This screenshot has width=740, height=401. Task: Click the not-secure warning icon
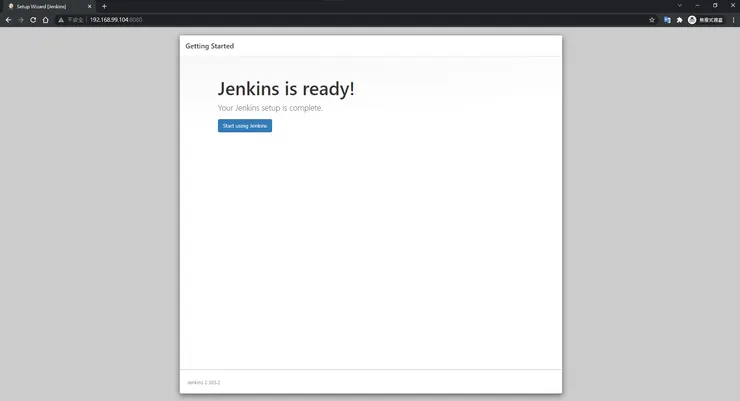point(61,20)
